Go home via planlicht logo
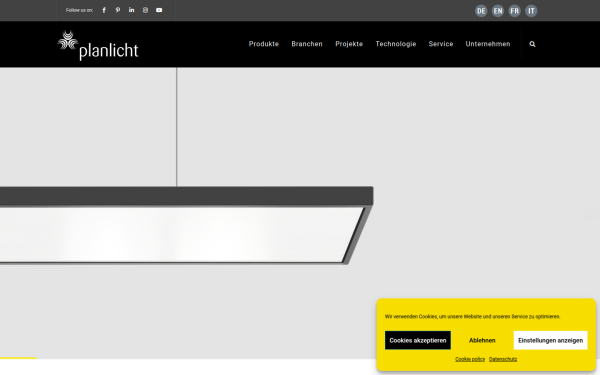Image resolution: width=600 pixels, height=375 pixels. coord(98,45)
